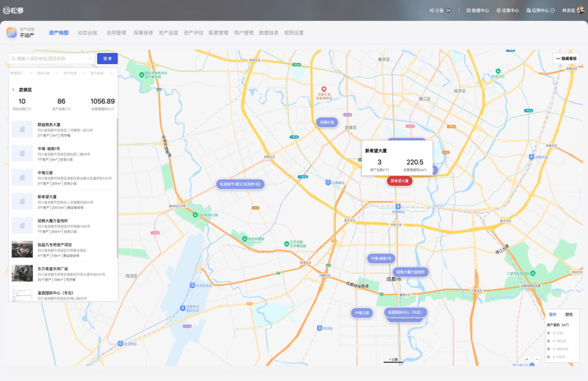588x381 pixels.
Task: Switch to 数据报表 tab
Action: coord(269,33)
